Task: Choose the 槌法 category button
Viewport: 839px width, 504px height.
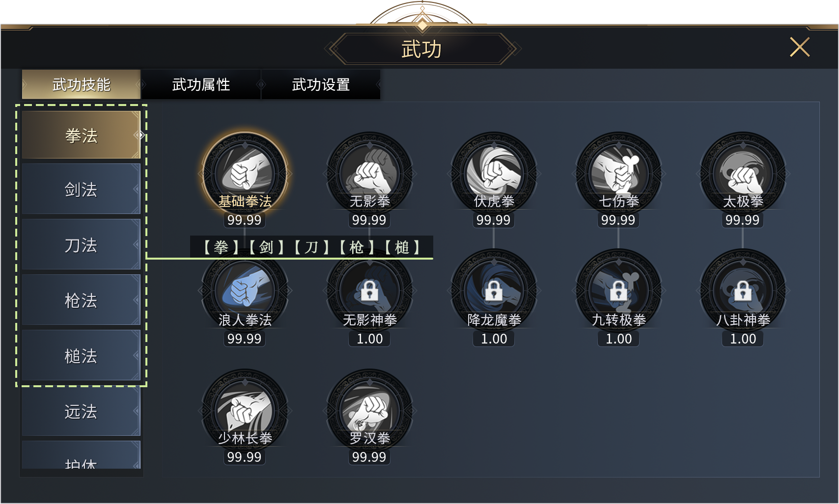Action: click(81, 356)
